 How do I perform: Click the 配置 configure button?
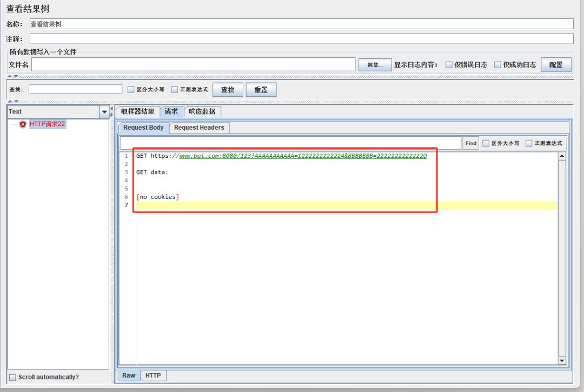pos(555,65)
